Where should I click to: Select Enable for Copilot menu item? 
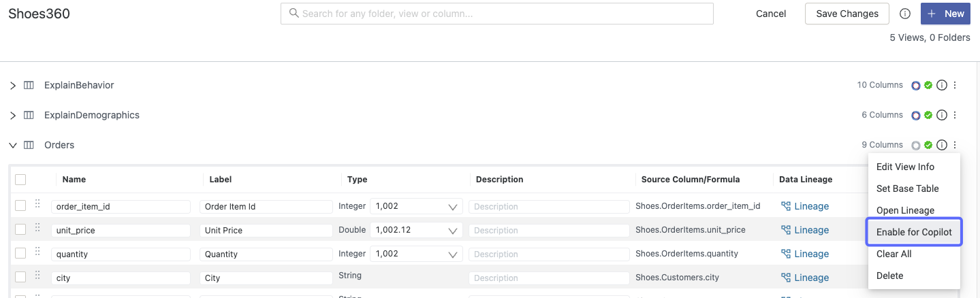coord(913,232)
